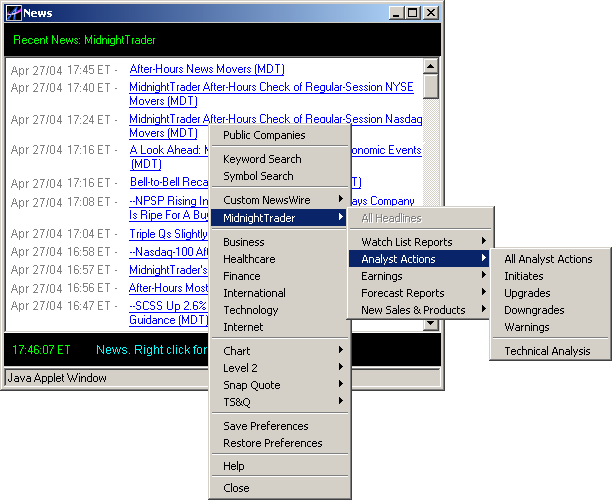Select Downgrades in Analyst Actions submenu
Screen dimensions: 612x500
point(534,310)
